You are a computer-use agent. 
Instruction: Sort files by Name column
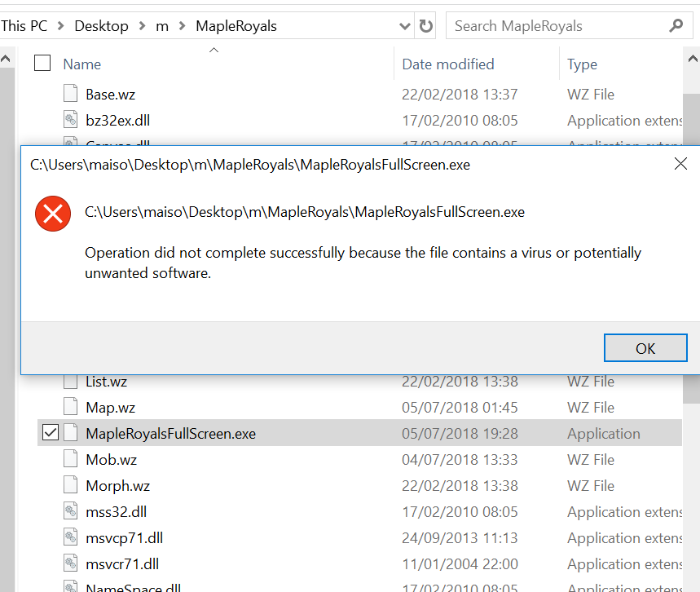pos(82,64)
